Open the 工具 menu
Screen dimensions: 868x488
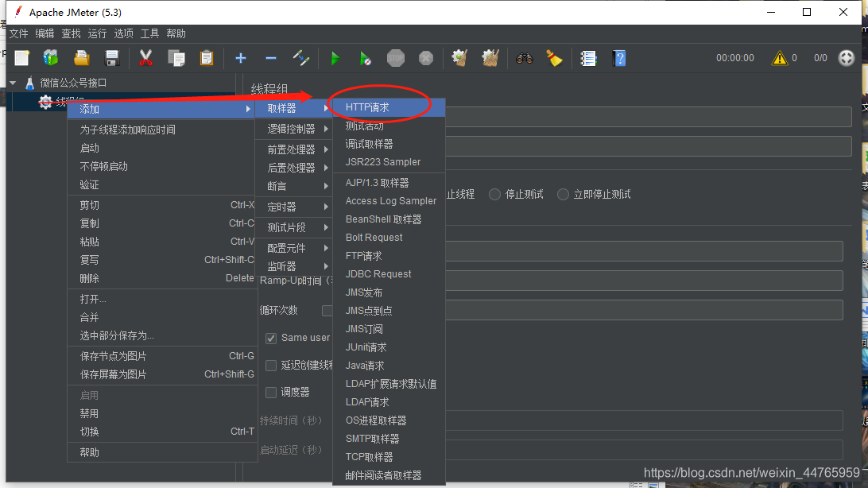(x=149, y=33)
